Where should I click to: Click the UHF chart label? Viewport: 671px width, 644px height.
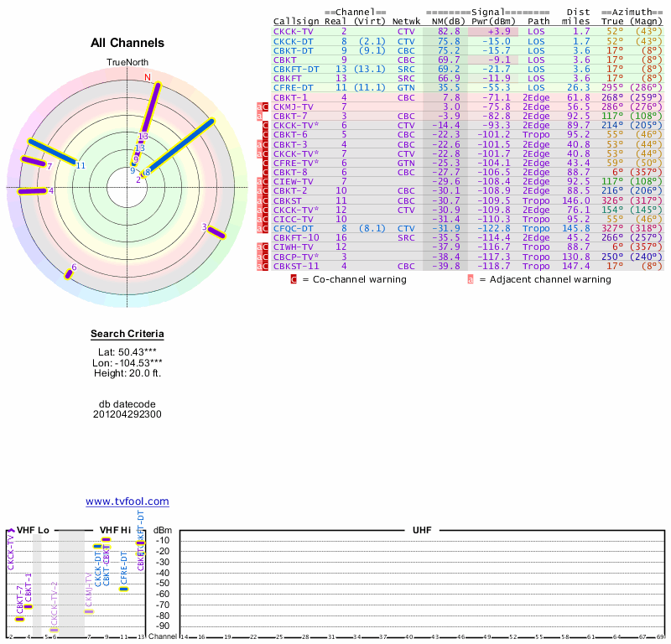point(422,530)
